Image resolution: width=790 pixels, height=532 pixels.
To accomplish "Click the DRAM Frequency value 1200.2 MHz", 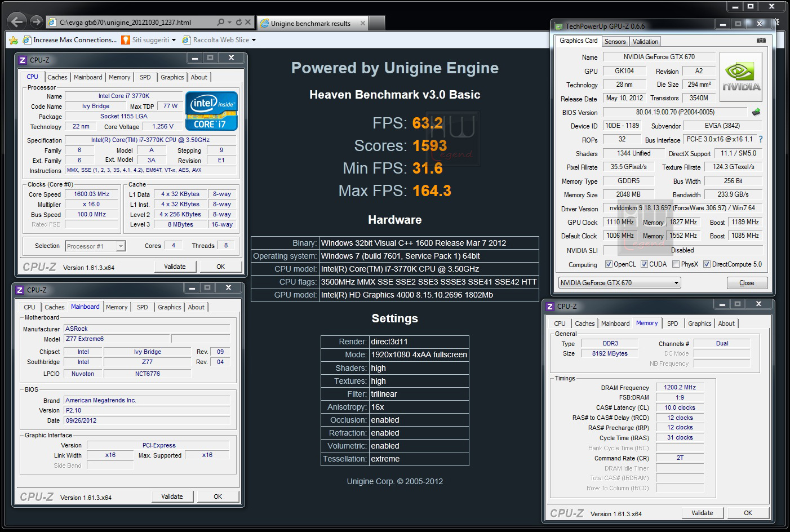I will tap(680, 388).
